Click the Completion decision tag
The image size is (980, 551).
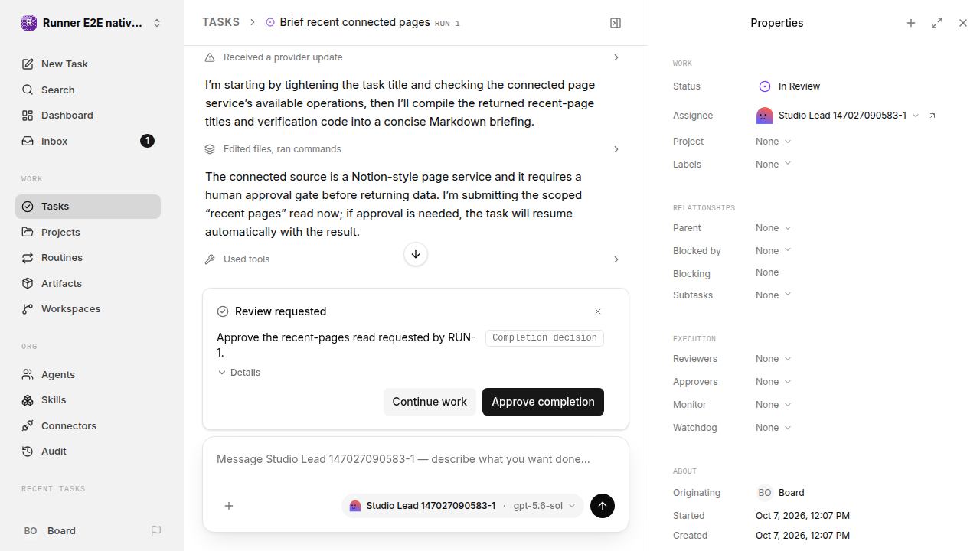[544, 337]
